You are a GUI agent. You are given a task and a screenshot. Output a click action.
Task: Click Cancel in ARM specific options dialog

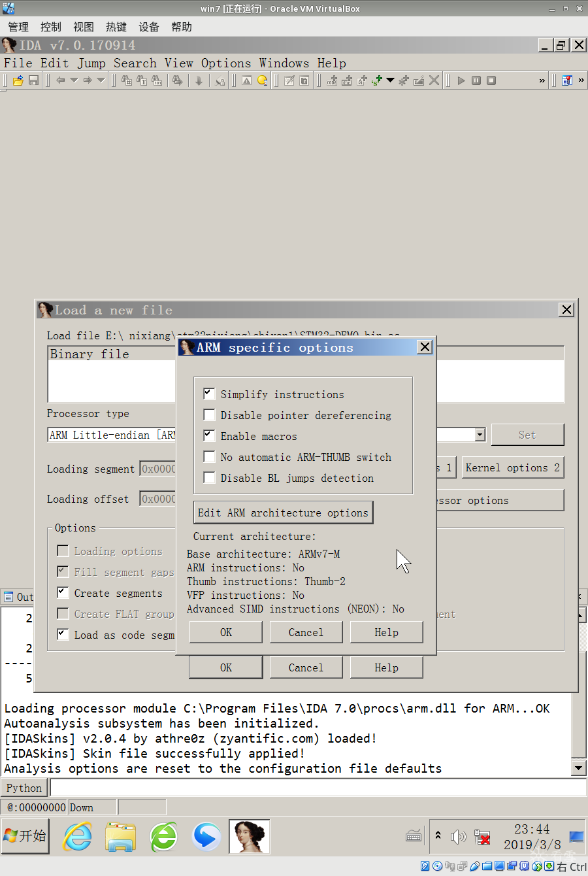click(306, 632)
